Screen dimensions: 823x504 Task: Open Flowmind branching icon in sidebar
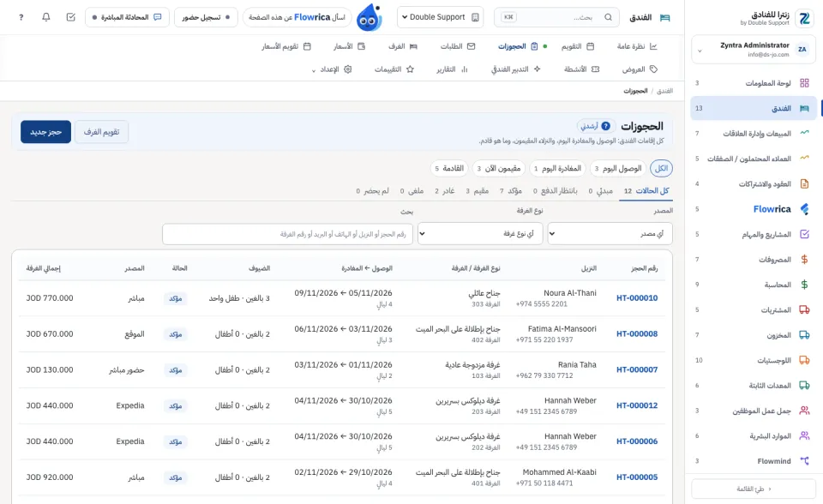click(804, 461)
